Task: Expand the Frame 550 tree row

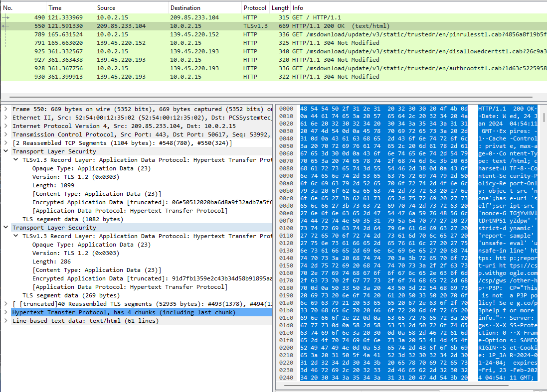Action: 6,109
